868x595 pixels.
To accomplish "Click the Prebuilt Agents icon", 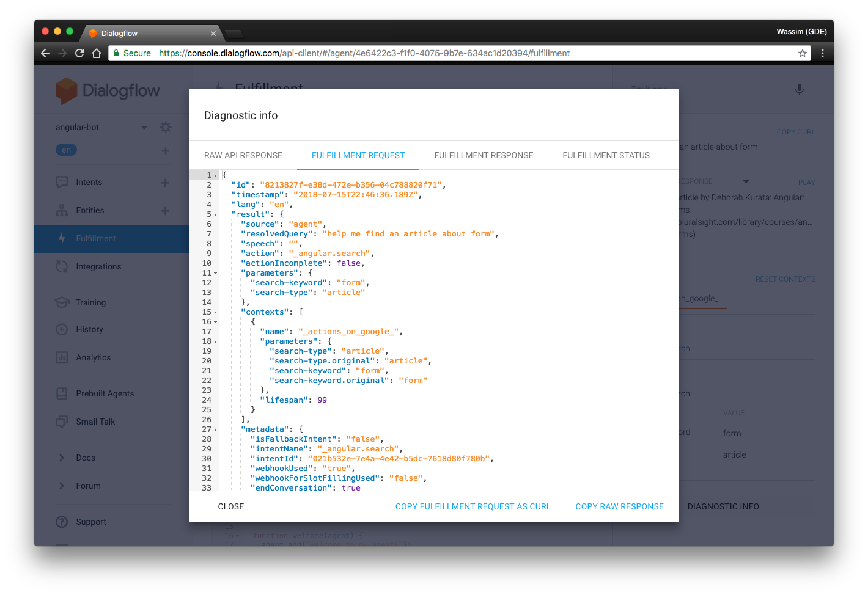I will [x=62, y=393].
